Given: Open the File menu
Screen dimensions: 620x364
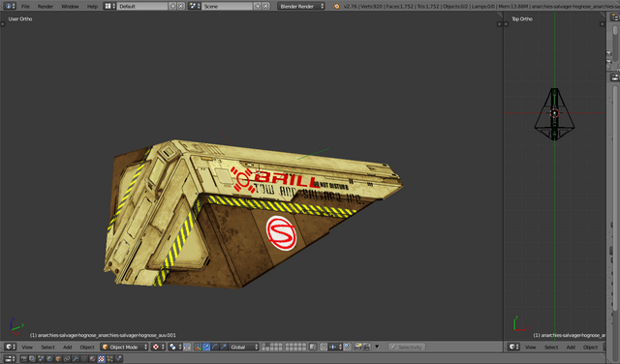Looking at the screenshot, I should point(25,7).
